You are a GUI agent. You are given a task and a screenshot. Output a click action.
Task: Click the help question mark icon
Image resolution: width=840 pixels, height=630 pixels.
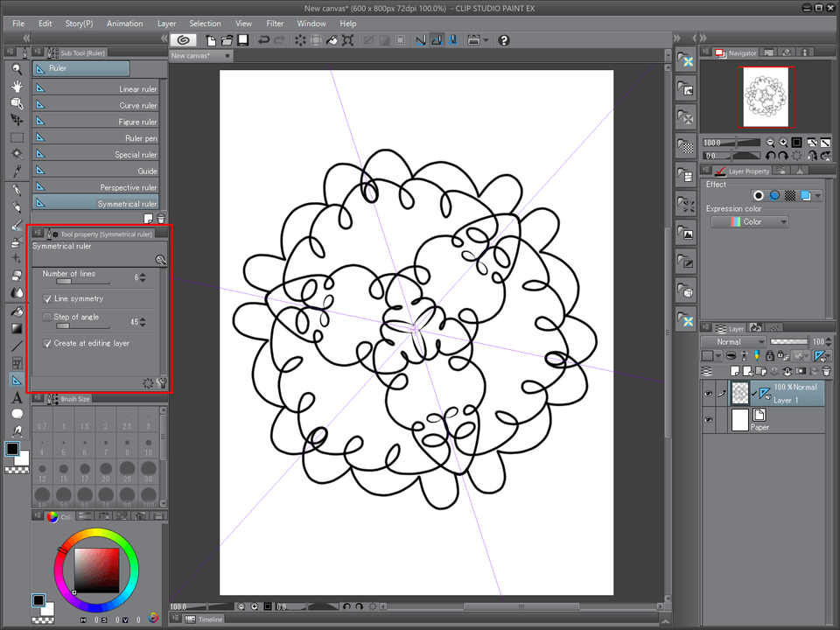click(x=504, y=40)
